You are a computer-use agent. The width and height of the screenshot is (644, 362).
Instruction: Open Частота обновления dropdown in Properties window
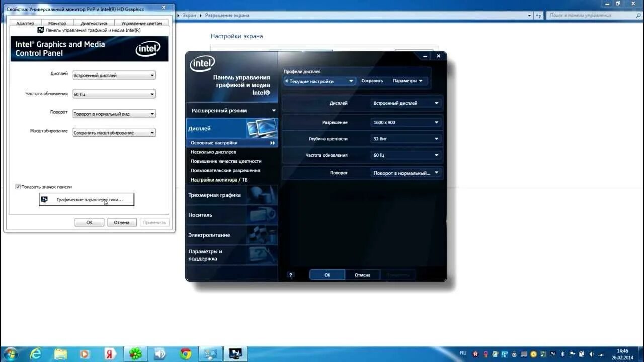coord(114,94)
